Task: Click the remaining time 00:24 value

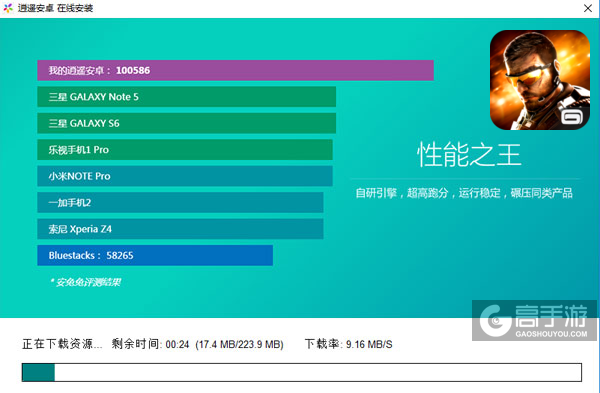Action: (x=177, y=345)
